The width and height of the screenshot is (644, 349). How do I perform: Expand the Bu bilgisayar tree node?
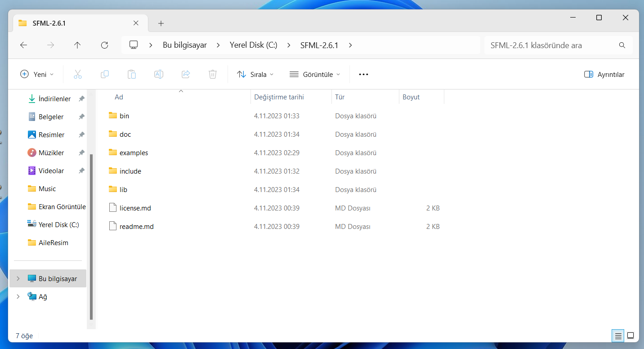18,279
